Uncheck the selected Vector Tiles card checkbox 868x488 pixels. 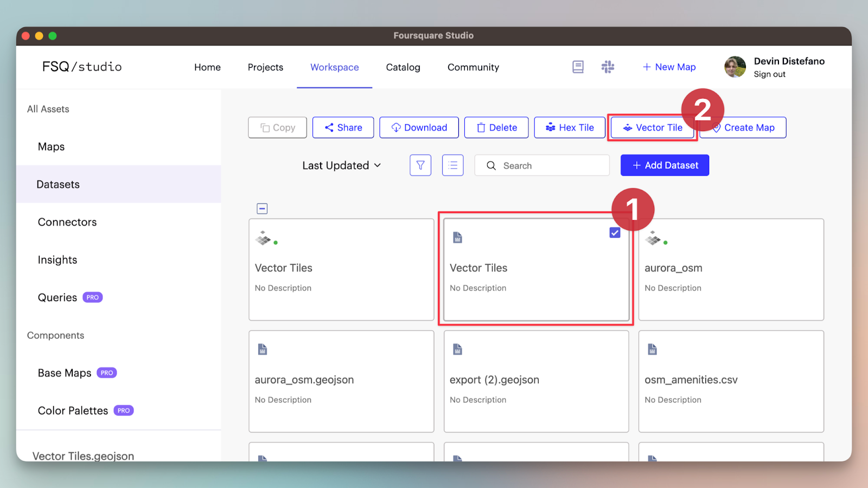tap(615, 233)
